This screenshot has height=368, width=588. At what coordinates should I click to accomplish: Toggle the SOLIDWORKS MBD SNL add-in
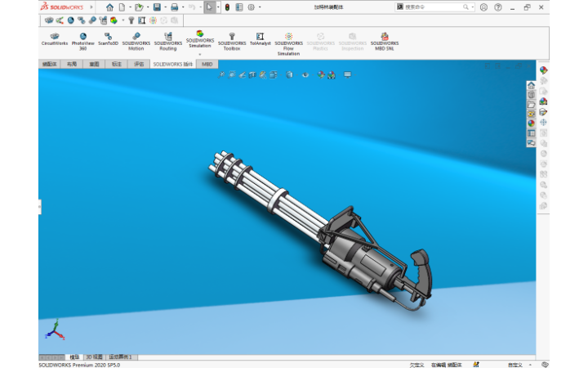(385, 40)
